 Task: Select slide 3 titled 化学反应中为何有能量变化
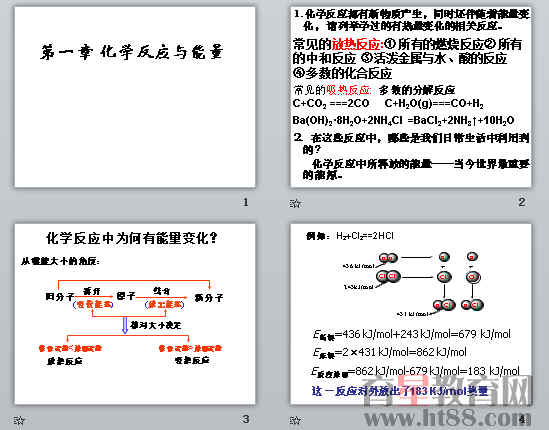point(135,314)
